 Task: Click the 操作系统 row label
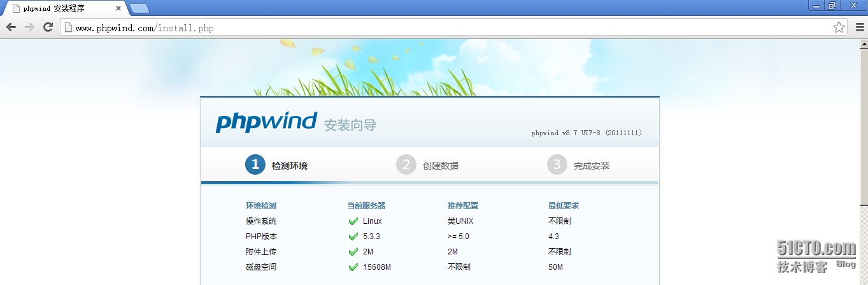click(261, 221)
